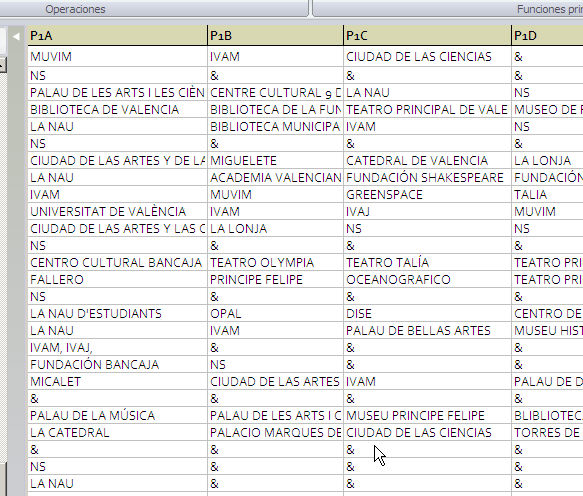Select PALAU DE BELLAS ARTES cell

(428, 331)
